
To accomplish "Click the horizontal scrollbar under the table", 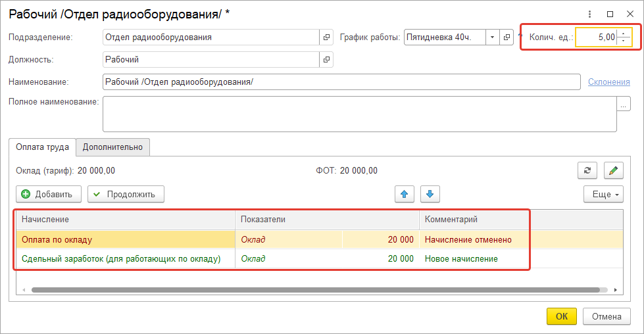I will point(316,289).
